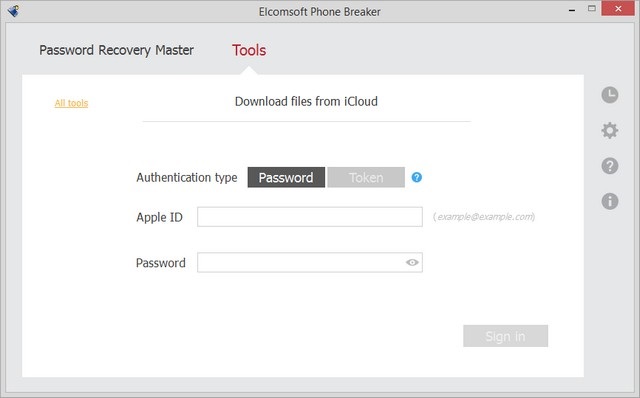Click the Sign in button

[505, 336]
